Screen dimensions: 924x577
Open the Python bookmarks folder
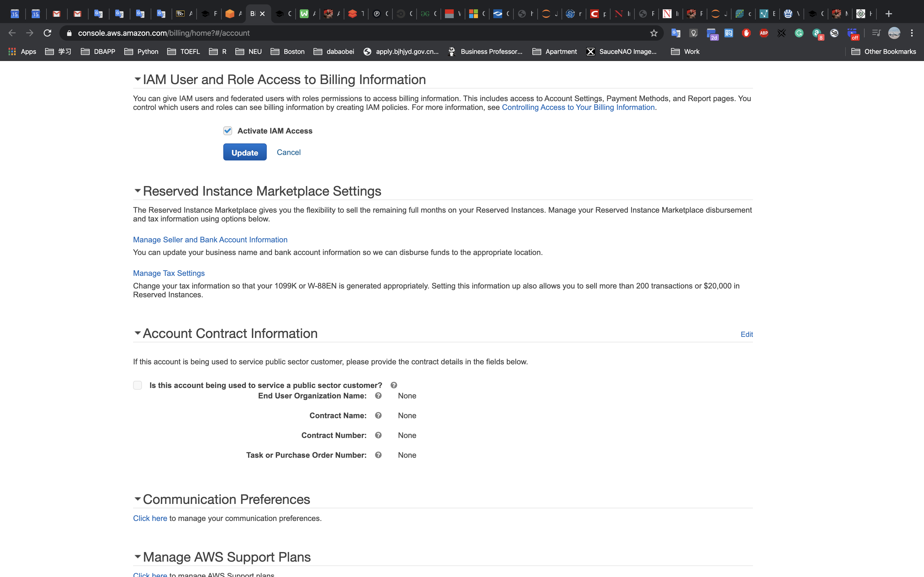pos(141,52)
